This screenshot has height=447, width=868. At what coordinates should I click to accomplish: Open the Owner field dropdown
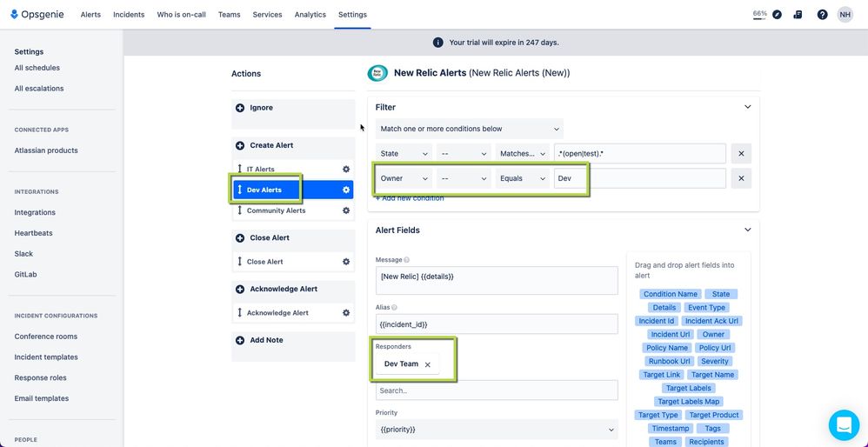click(x=404, y=178)
